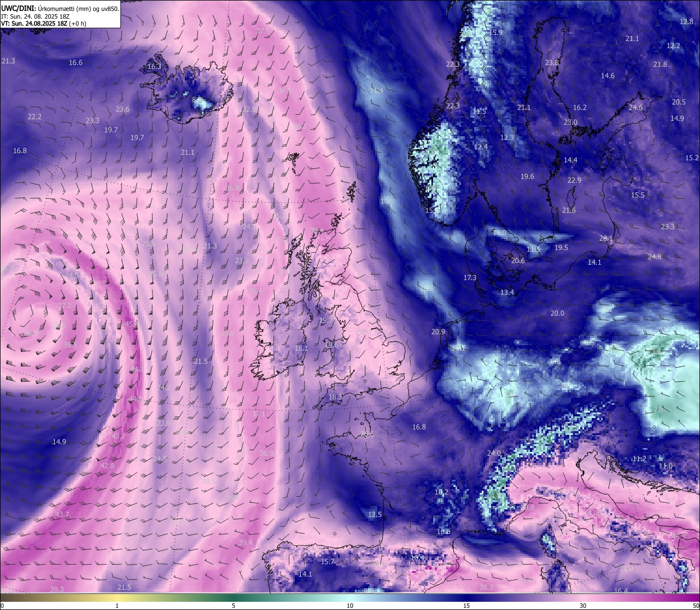Click the map value '22.2'

[34, 117]
